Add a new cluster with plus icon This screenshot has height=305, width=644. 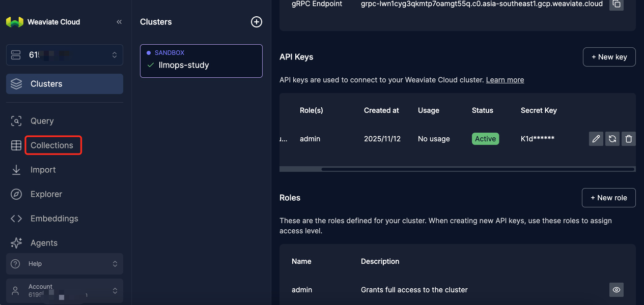tap(257, 22)
